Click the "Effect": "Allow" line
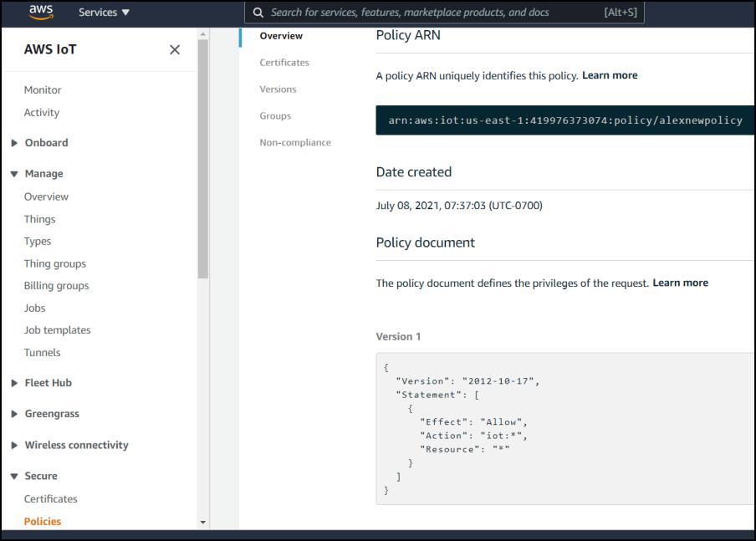Image resolution: width=756 pixels, height=541 pixels. (x=474, y=422)
